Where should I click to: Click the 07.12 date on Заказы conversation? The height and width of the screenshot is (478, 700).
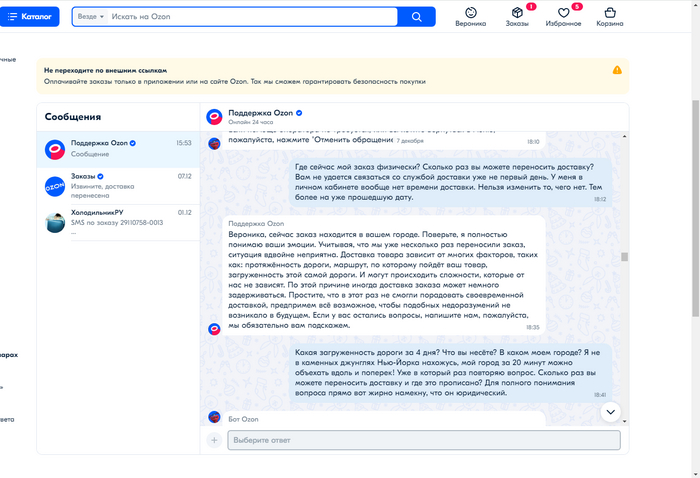tap(184, 176)
